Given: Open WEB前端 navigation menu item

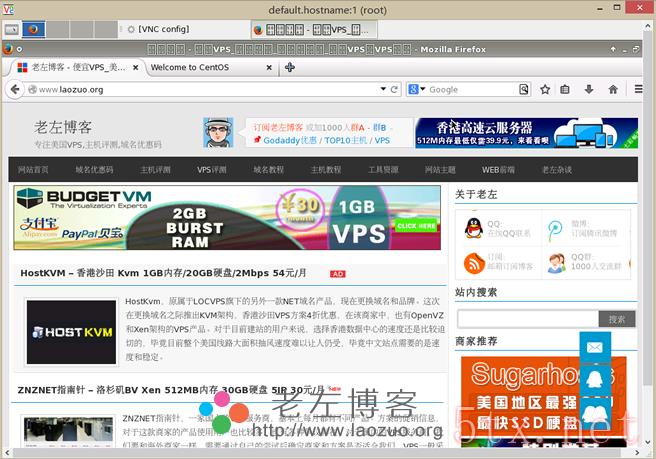Looking at the screenshot, I should click(498, 169).
